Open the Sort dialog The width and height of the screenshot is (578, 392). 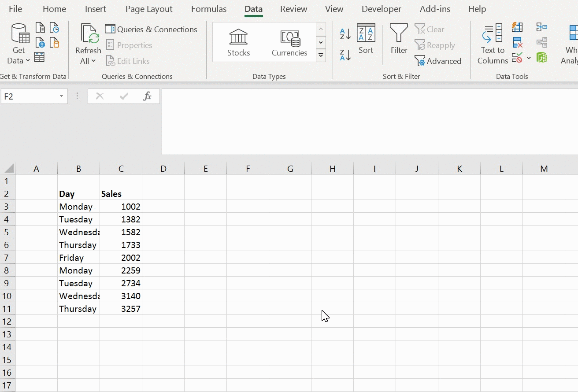coord(366,40)
